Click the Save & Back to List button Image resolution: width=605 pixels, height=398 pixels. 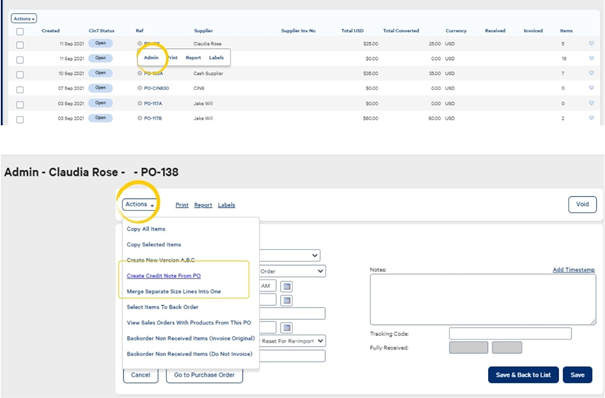[523, 375]
